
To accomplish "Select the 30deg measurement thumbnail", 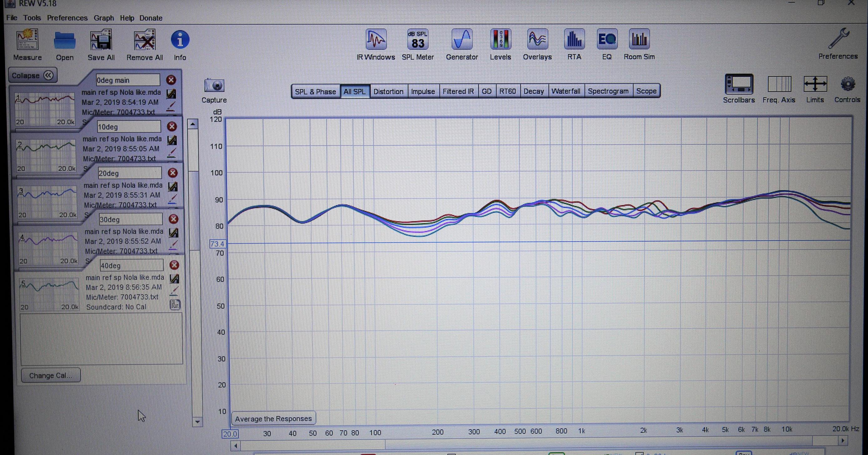I will coord(48,248).
